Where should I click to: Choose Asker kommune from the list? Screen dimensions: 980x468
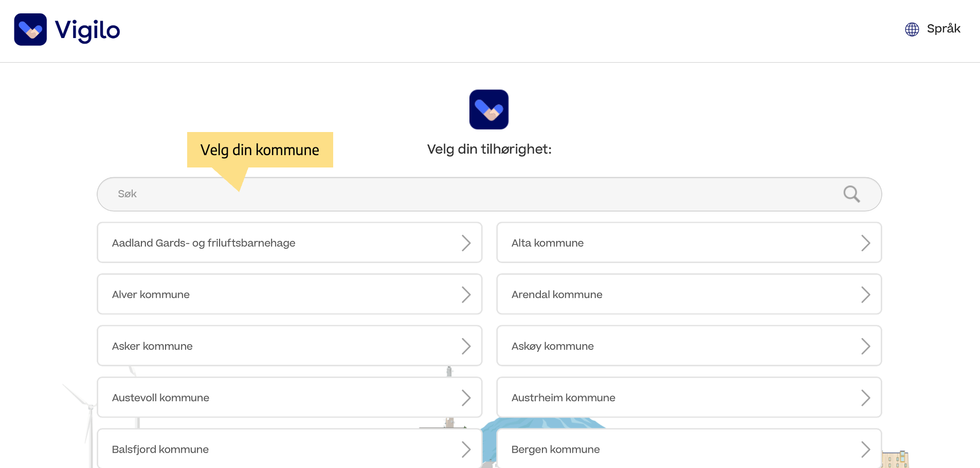pos(289,346)
